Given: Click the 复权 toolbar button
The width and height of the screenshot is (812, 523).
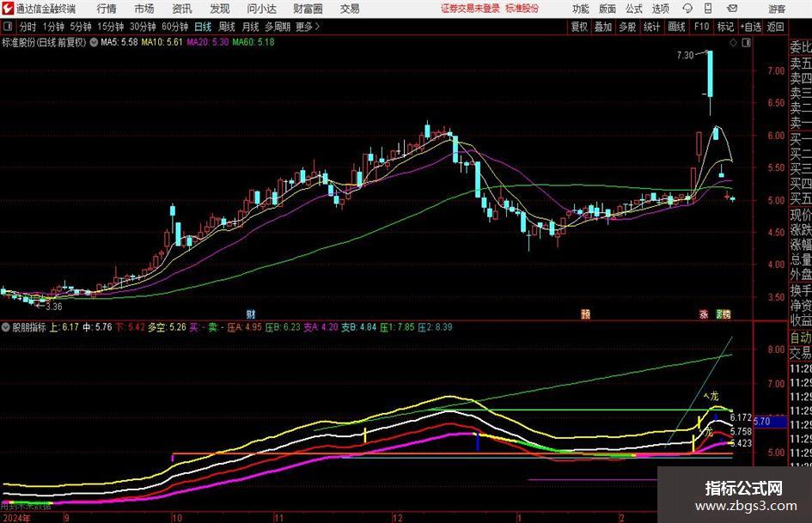Looking at the screenshot, I should [x=579, y=27].
